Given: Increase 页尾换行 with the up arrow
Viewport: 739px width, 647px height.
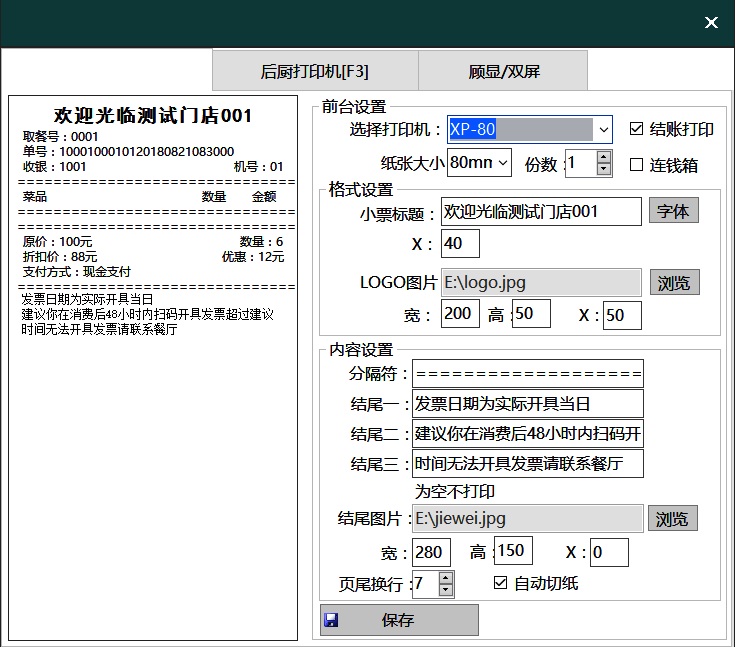Looking at the screenshot, I should point(445,578).
